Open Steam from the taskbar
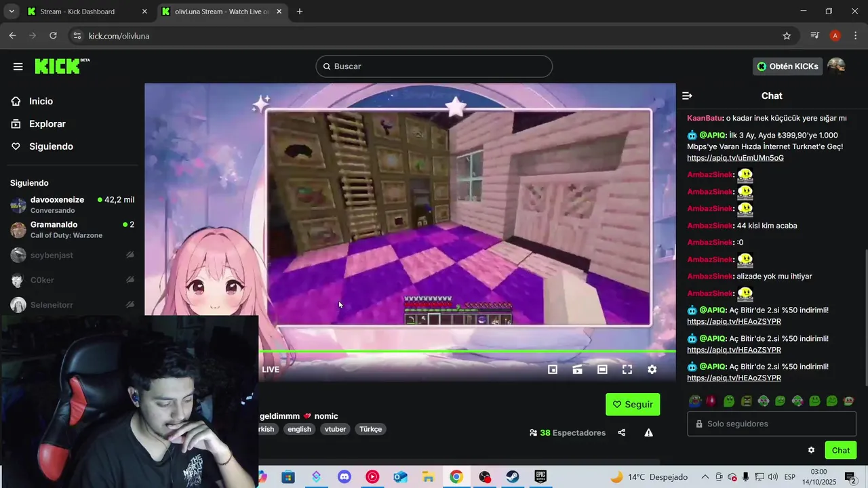Screen dimensions: 868x488 tap(512, 477)
